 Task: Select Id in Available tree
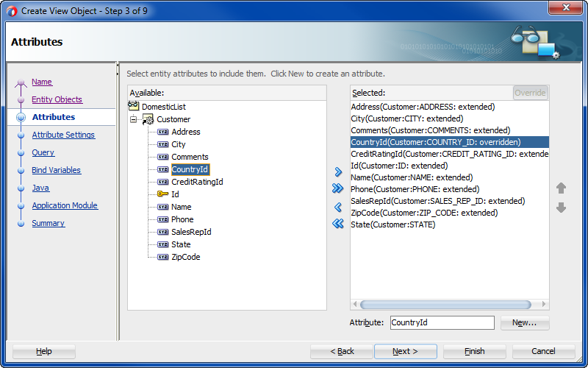pos(175,194)
